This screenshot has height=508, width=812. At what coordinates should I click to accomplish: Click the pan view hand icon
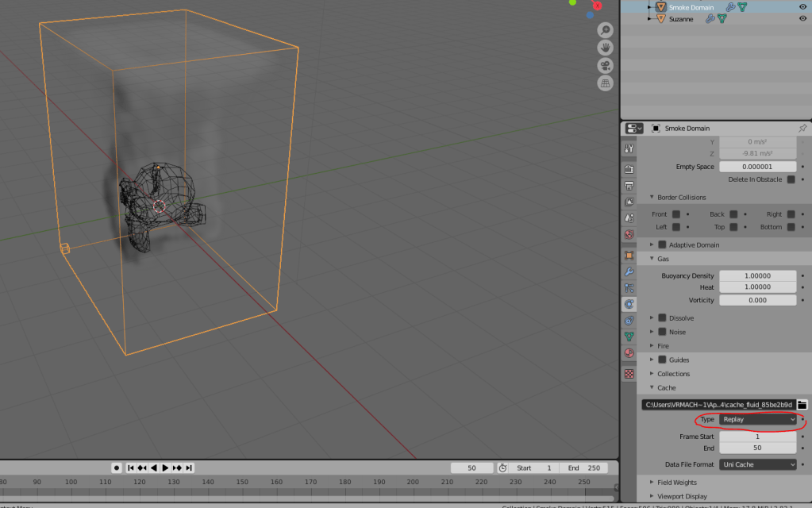point(606,48)
